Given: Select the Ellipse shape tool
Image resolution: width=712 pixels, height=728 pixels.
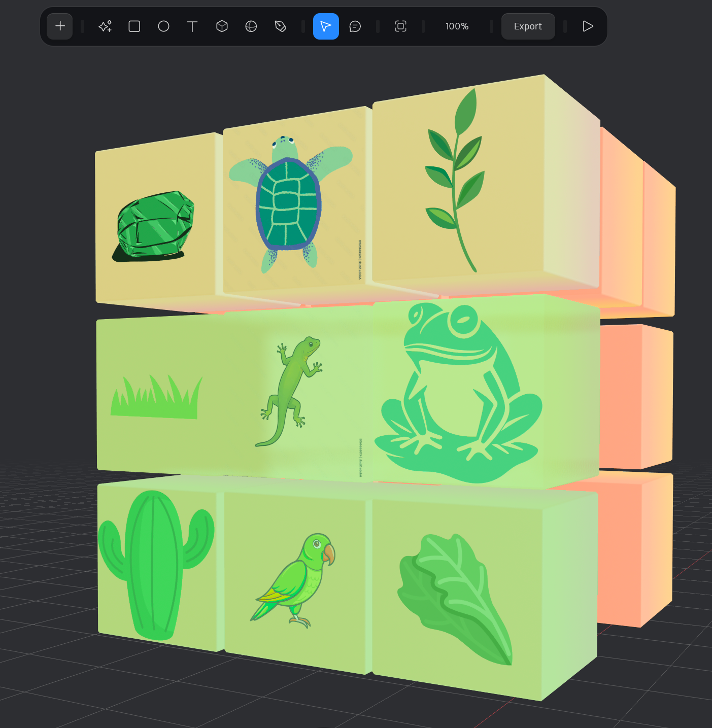Looking at the screenshot, I should (163, 26).
